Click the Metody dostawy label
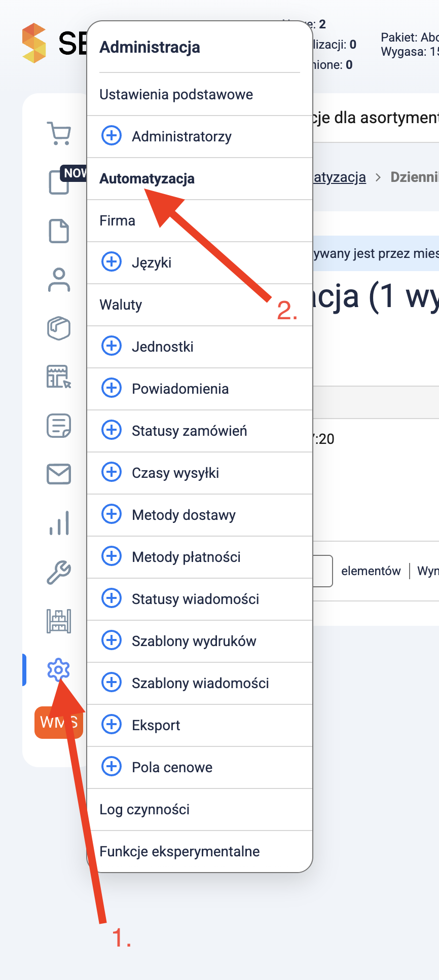 pos(184,515)
